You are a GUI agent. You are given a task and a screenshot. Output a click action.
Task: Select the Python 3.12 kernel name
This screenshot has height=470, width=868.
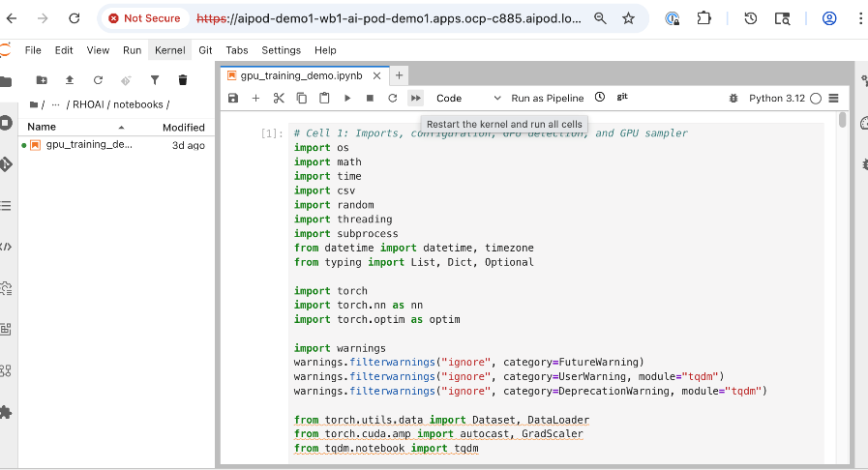[778, 98]
